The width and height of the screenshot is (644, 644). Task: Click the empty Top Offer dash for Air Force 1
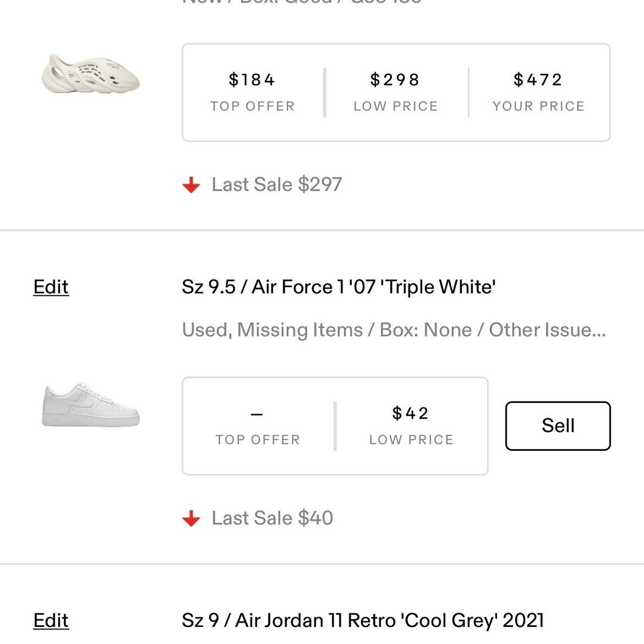[x=258, y=413]
